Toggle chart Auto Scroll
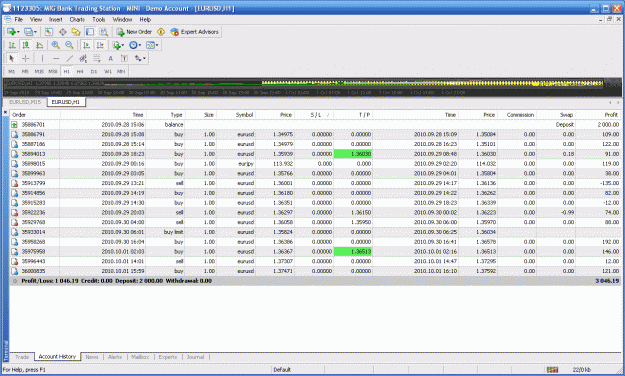Image resolution: width=625 pixels, height=376 pixels. (x=86, y=45)
